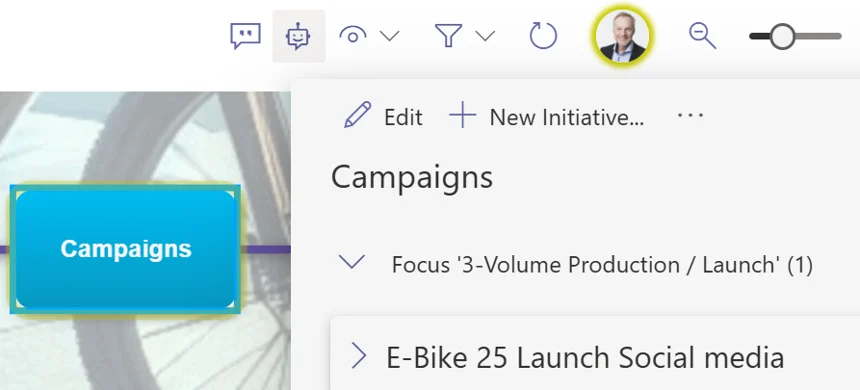The width and height of the screenshot is (860, 390).
Task: Click the circular refresh icon
Action: click(543, 36)
